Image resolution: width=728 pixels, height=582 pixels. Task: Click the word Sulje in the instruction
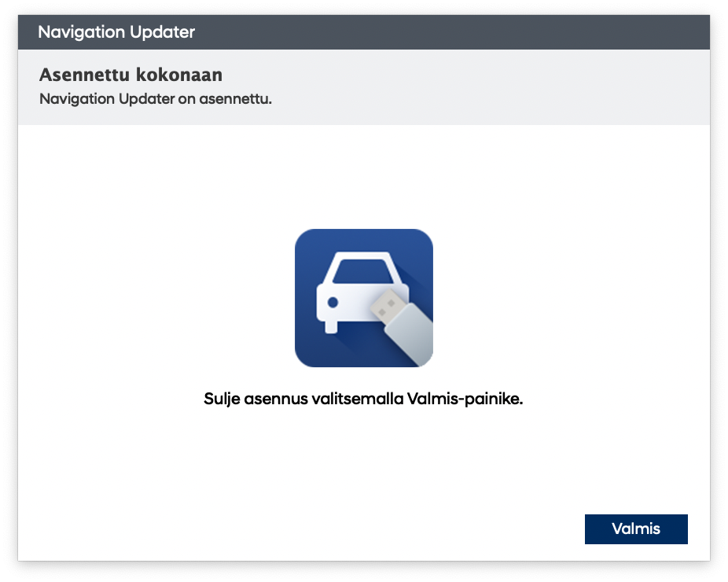[x=221, y=399]
